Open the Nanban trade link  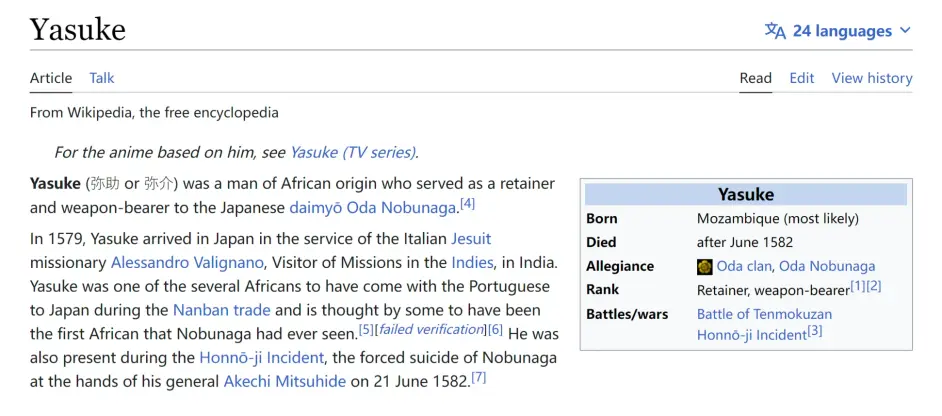(222, 310)
